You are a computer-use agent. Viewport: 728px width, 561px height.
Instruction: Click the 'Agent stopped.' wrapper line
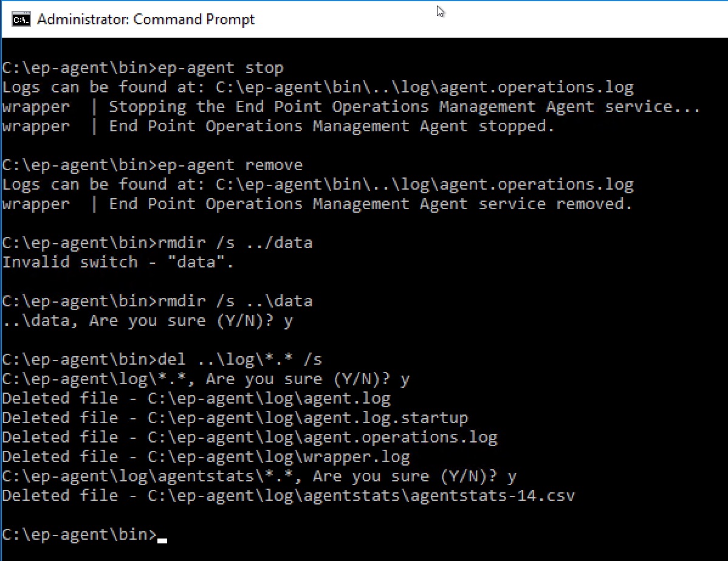278,126
